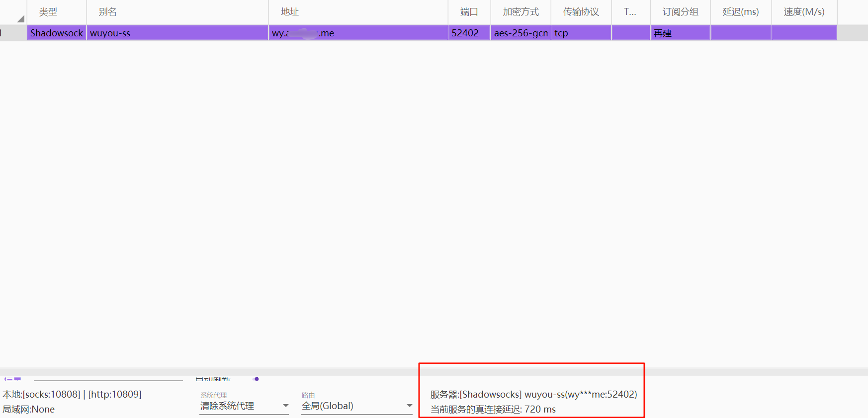
Task: Sort by 延迟(ms) column header
Action: (x=740, y=12)
